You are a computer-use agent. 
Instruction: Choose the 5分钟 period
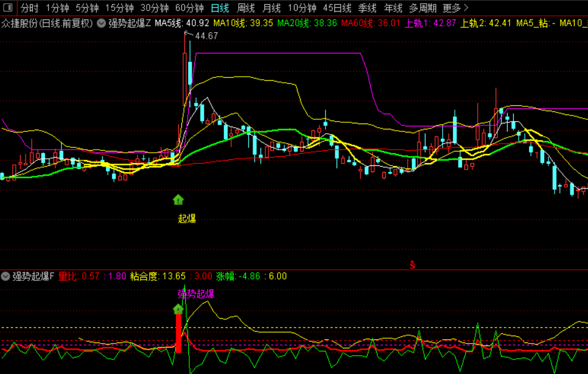[87, 8]
